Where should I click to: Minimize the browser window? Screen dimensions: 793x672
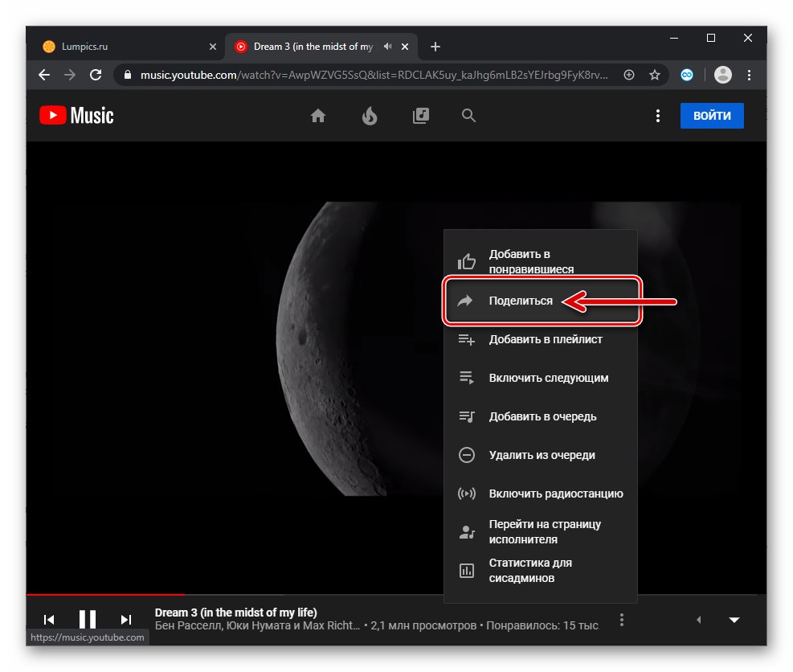(x=673, y=38)
